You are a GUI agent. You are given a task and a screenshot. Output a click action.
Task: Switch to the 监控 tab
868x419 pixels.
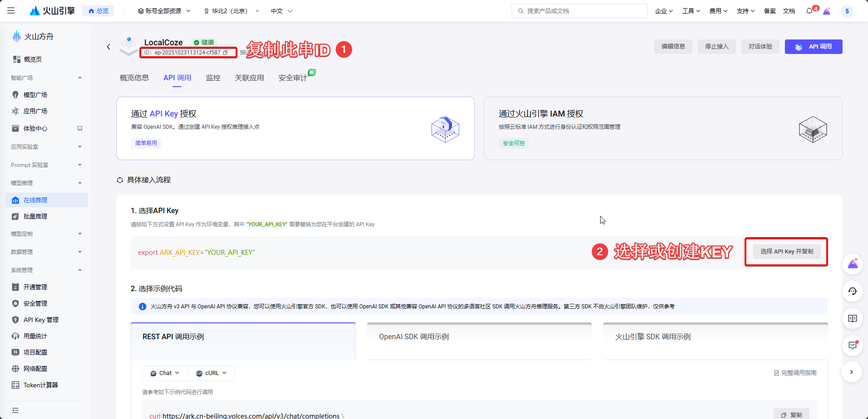tap(213, 78)
